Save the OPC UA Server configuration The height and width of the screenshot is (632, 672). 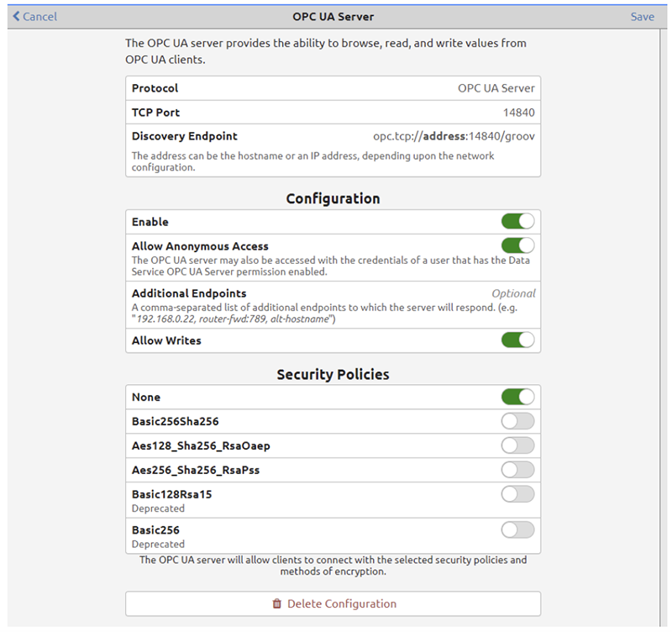click(x=642, y=16)
